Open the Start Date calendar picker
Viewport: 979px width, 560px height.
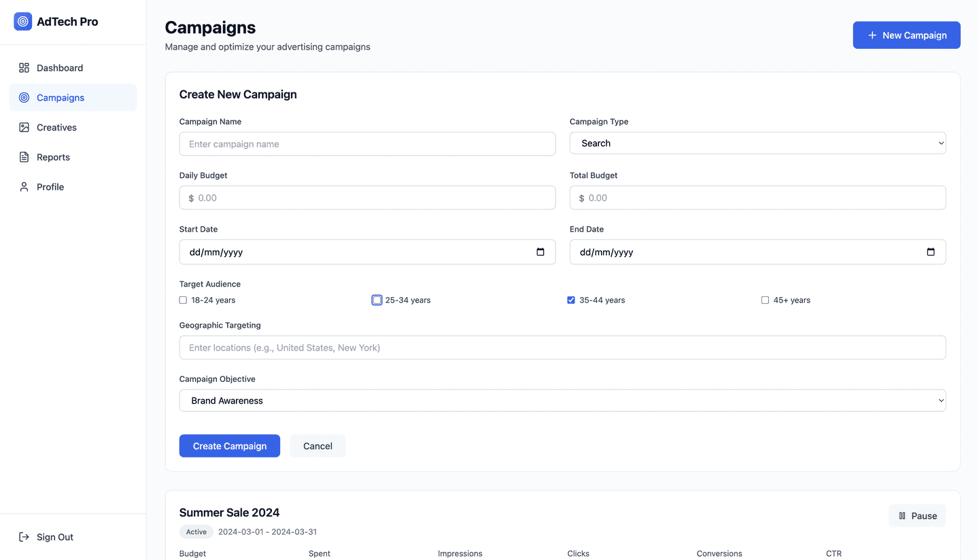click(540, 251)
